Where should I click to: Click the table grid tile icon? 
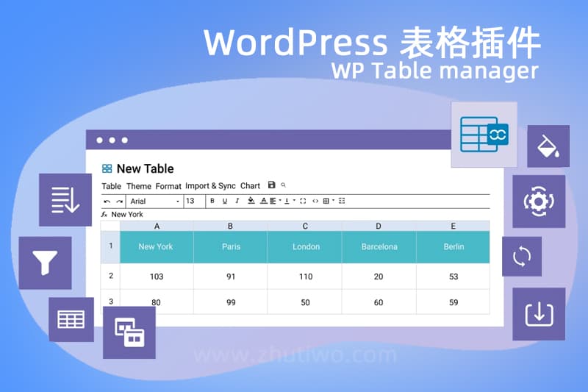[71, 320]
